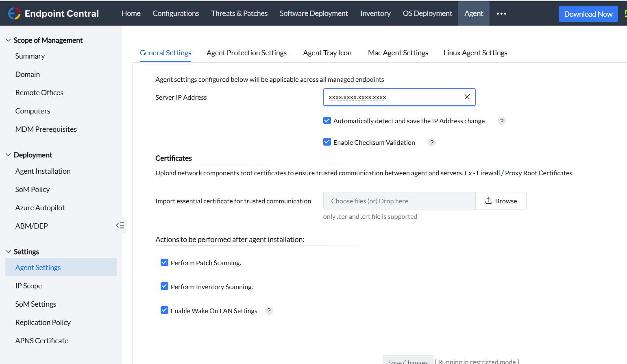Open SoM Settings
The height and width of the screenshot is (364, 627).
click(x=36, y=304)
